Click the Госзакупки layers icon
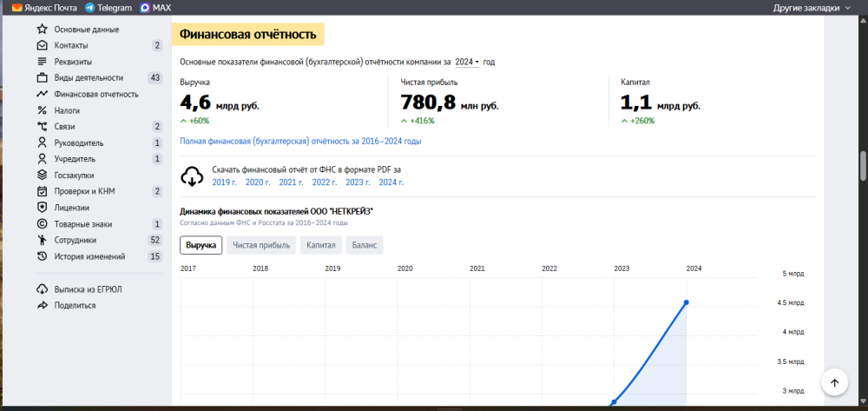 [x=42, y=176]
